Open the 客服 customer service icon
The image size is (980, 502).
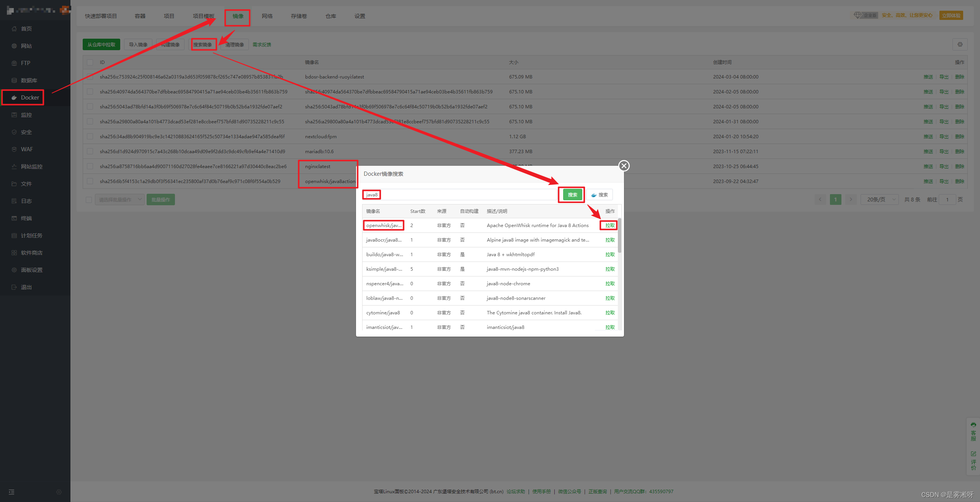[973, 425]
